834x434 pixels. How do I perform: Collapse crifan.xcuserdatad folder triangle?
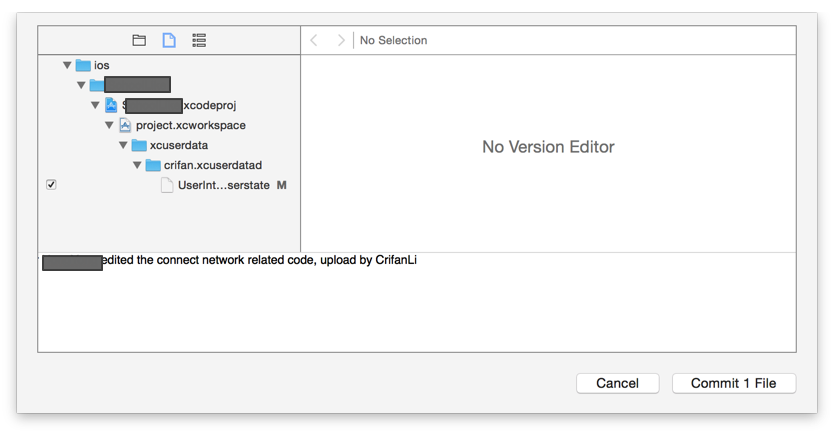click(x=137, y=165)
